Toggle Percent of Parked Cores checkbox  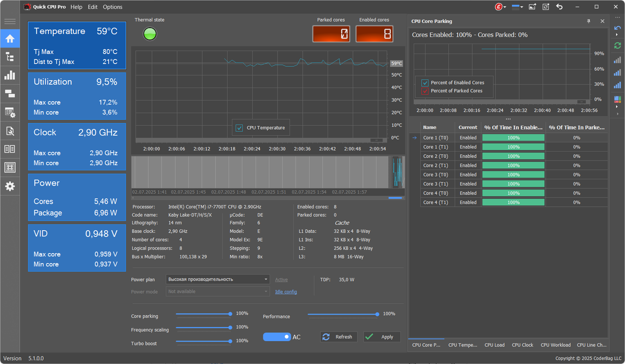click(x=425, y=91)
